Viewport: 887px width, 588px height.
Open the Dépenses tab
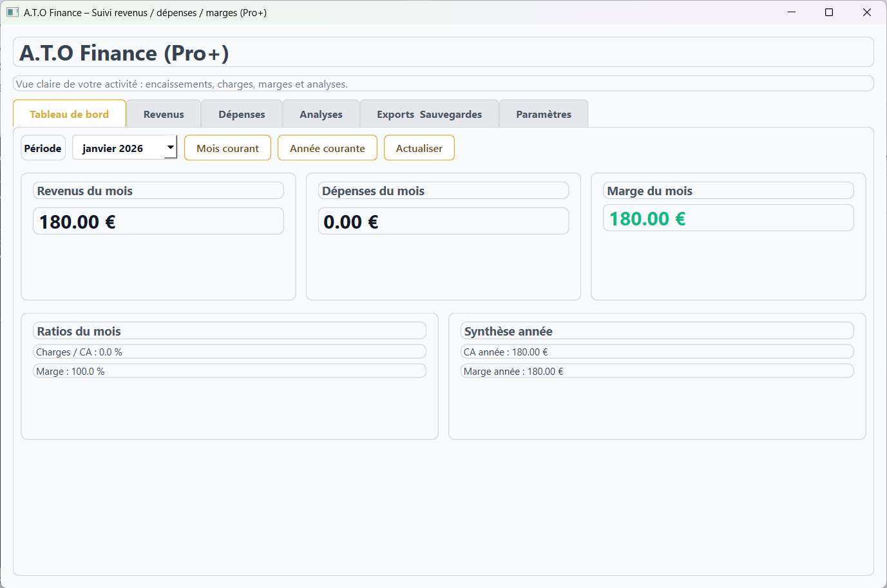[x=242, y=113]
